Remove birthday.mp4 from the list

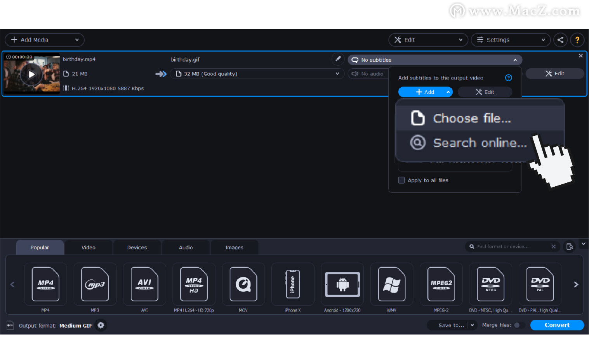point(580,55)
